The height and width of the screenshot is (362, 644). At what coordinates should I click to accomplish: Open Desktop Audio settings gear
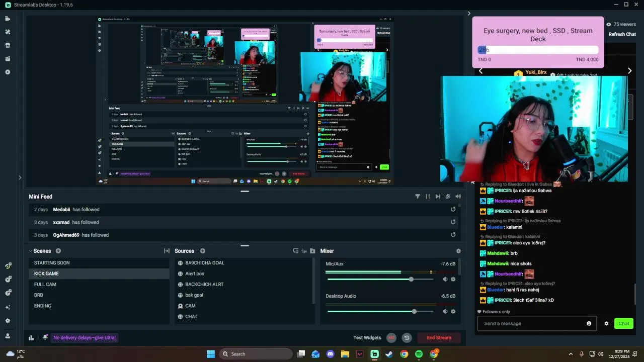(453, 311)
